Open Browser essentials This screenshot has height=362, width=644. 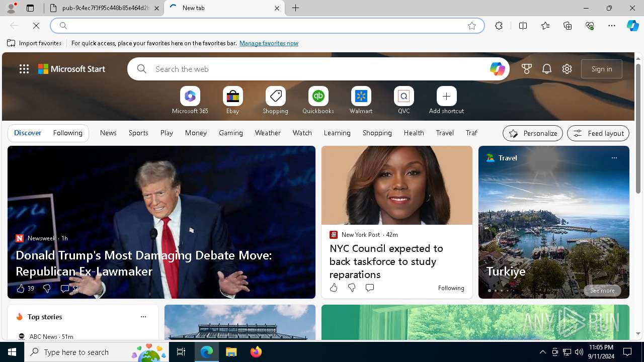click(x=590, y=26)
